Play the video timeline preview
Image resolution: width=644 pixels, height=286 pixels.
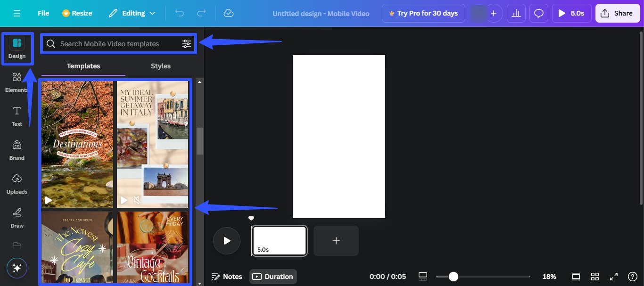pyautogui.click(x=226, y=240)
